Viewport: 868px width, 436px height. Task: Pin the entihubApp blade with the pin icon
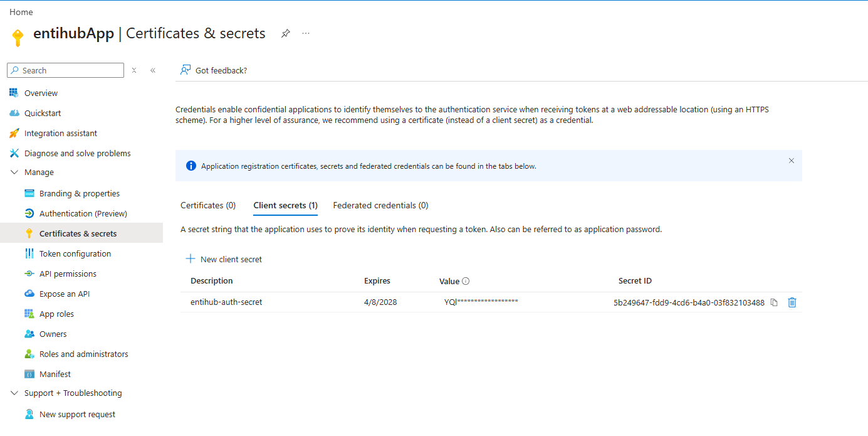(x=285, y=33)
